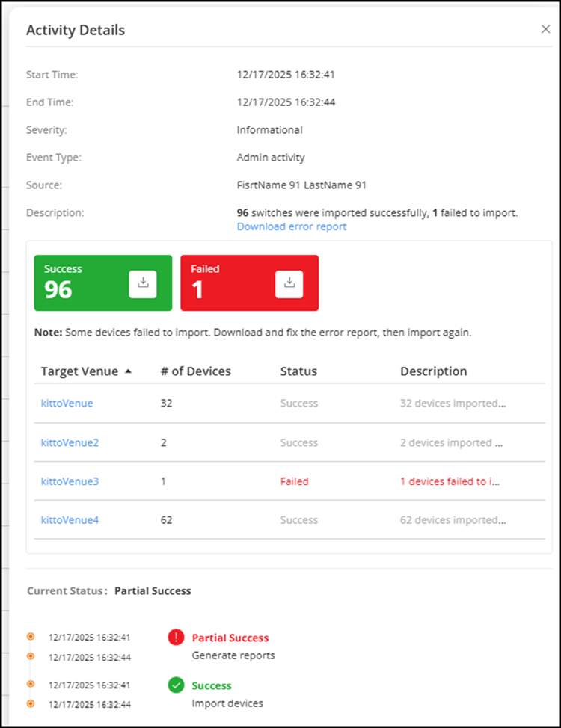This screenshot has height=728, width=561.
Task: Open the Download error report link
Action: click(292, 226)
